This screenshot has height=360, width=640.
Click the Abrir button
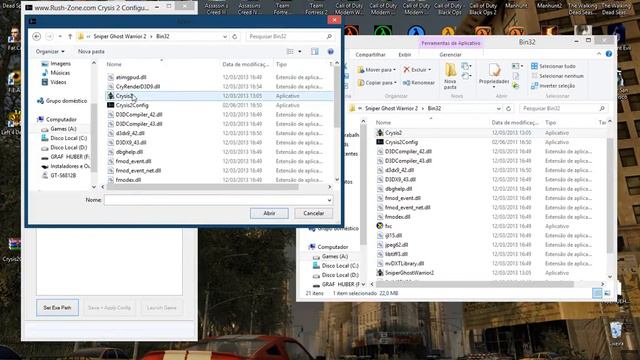coord(269,213)
